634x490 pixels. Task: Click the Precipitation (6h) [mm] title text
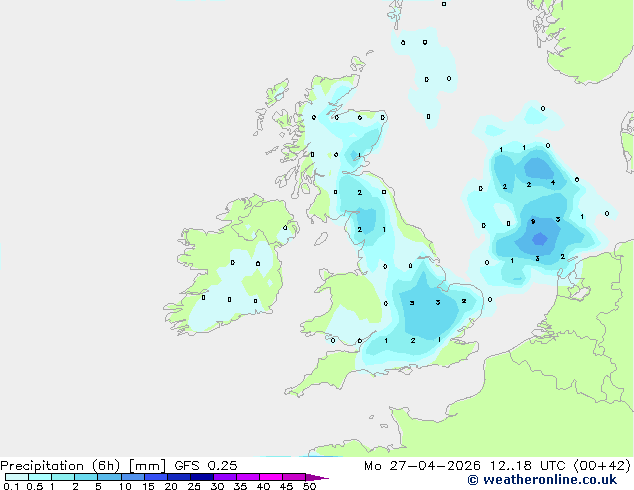click(x=83, y=466)
